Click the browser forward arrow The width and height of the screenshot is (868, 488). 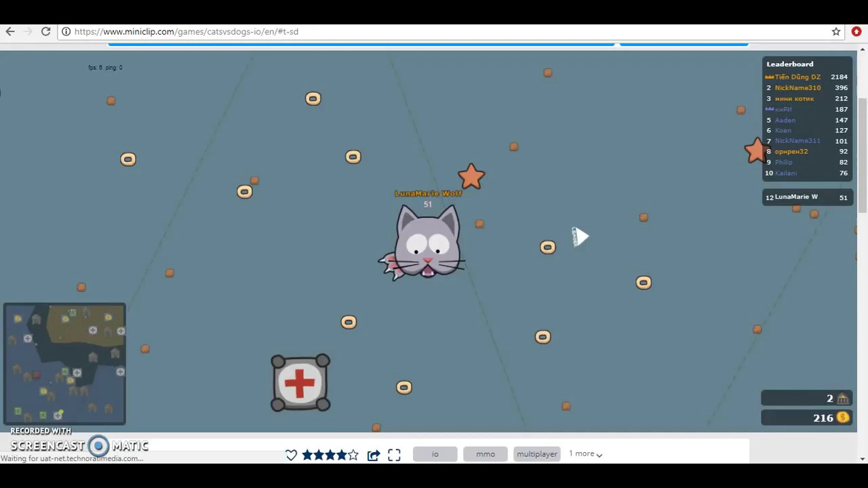(28, 31)
